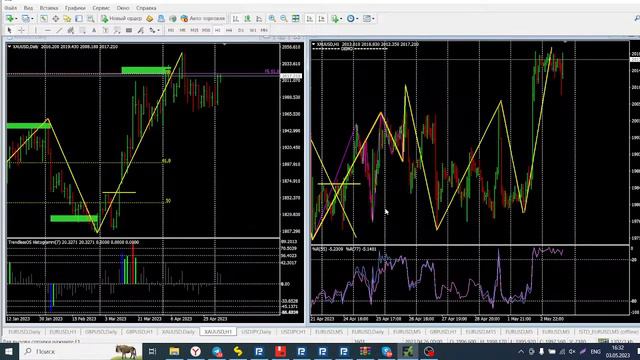This screenshot has height=360, width=640.
Task: Zoom out of the chart
Action: coord(284,18)
